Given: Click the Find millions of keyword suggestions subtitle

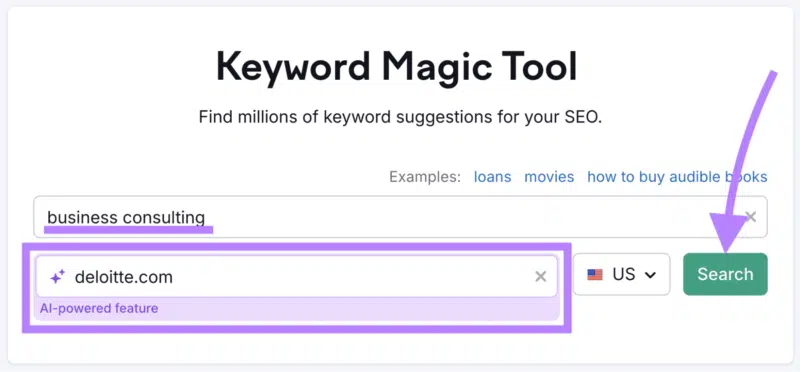Looking at the screenshot, I should point(401,117).
